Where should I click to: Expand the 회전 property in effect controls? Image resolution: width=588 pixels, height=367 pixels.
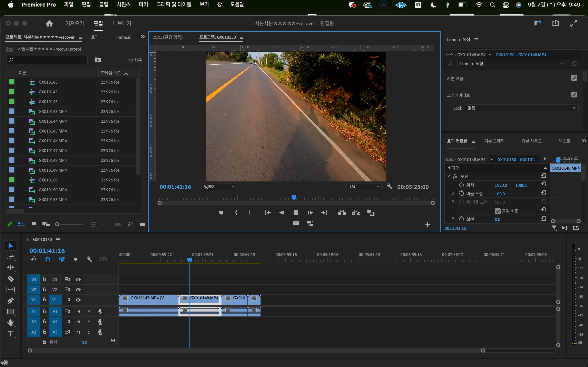[x=453, y=219]
